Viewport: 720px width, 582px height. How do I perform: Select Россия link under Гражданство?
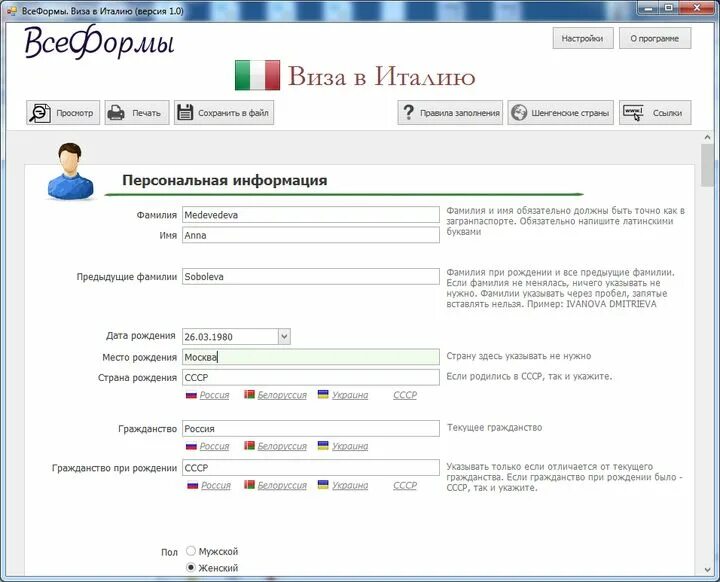point(214,446)
